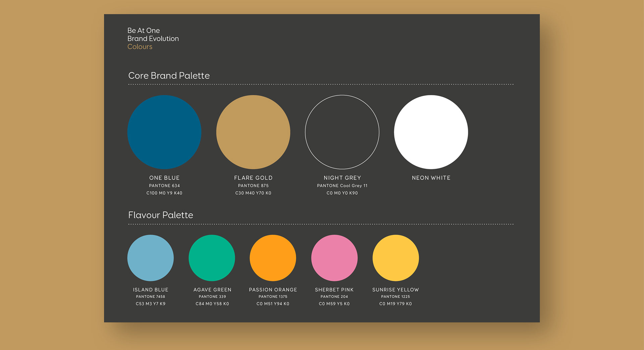Click the 'Core Brand Palette' heading
The height and width of the screenshot is (350, 644).
point(169,76)
